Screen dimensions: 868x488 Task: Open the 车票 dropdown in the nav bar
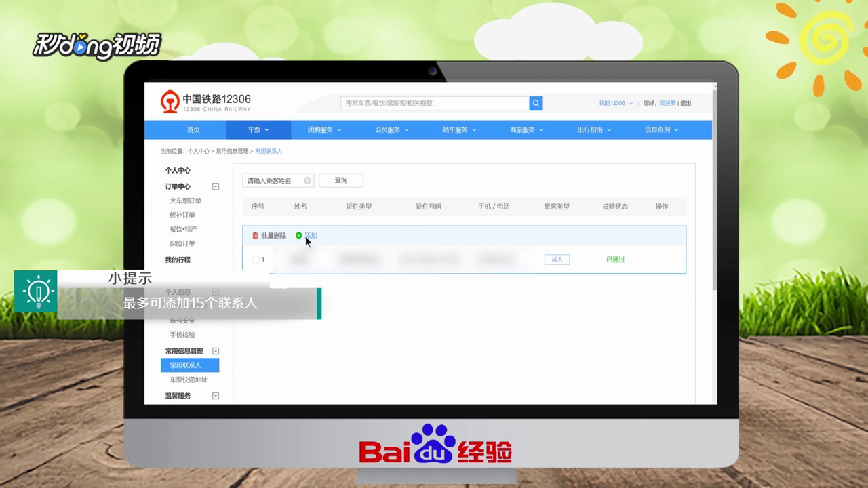coord(258,129)
